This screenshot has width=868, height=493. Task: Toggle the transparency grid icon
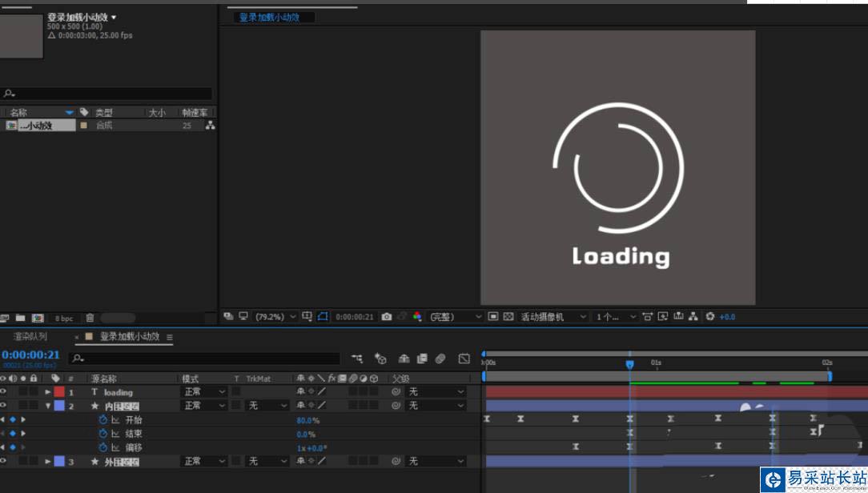[x=508, y=316]
